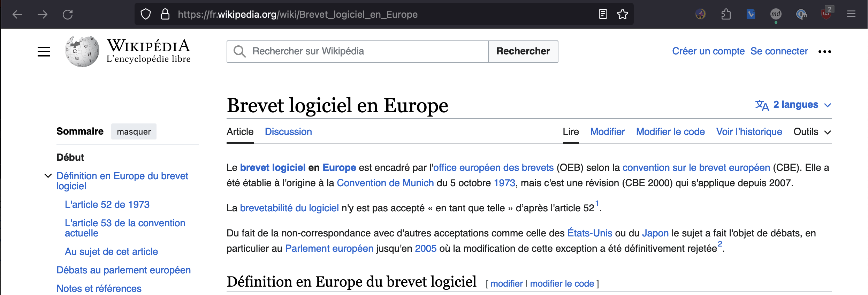Viewport: 868px width, 295px height.
Task: Reload the current page
Action: [68, 14]
